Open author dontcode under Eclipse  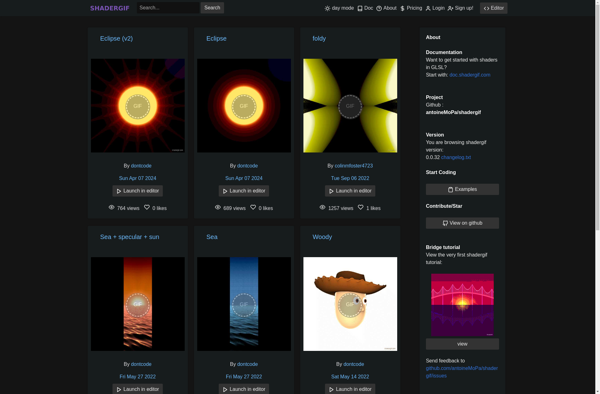click(x=248, y=166)
